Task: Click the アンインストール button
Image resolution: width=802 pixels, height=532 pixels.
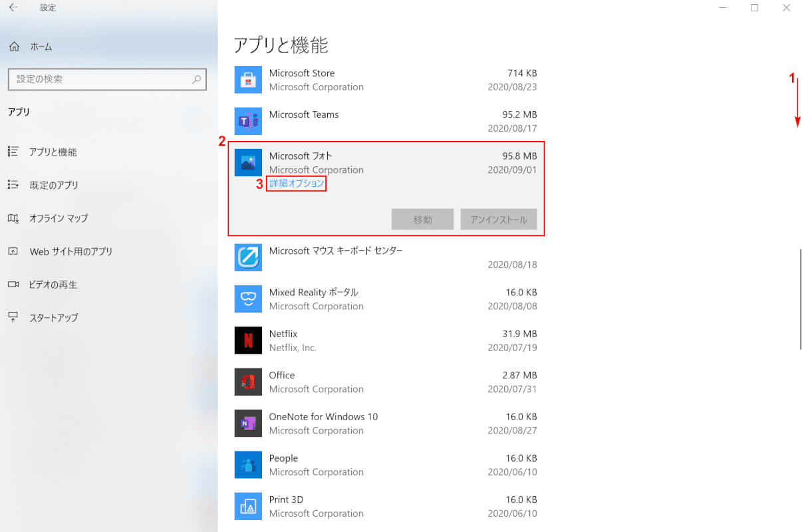Action: point(499,219)
